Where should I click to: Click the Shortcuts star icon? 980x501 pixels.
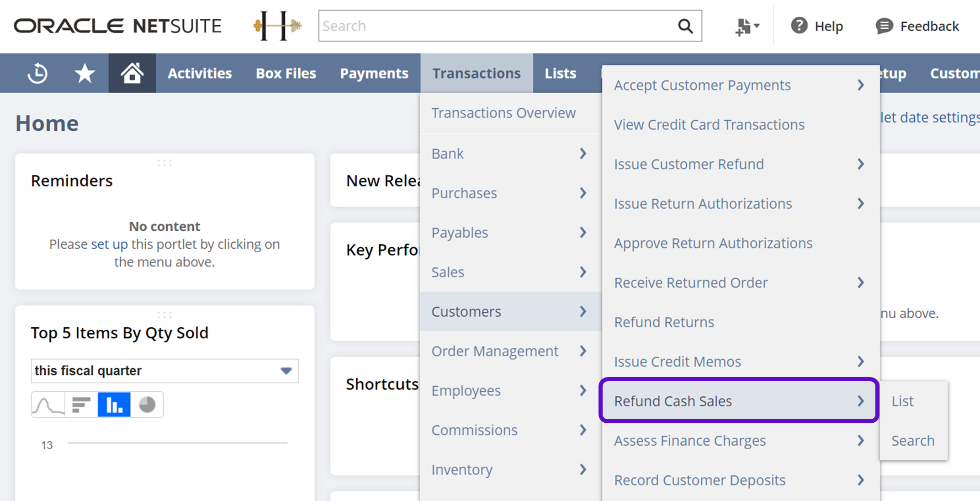(x=85, y=73)
